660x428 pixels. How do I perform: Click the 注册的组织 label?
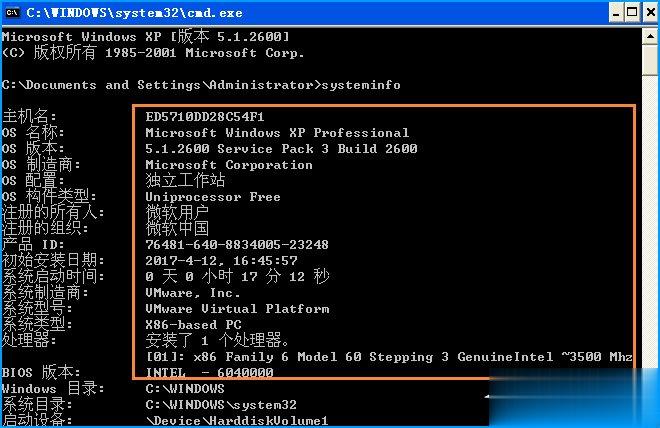45,229
